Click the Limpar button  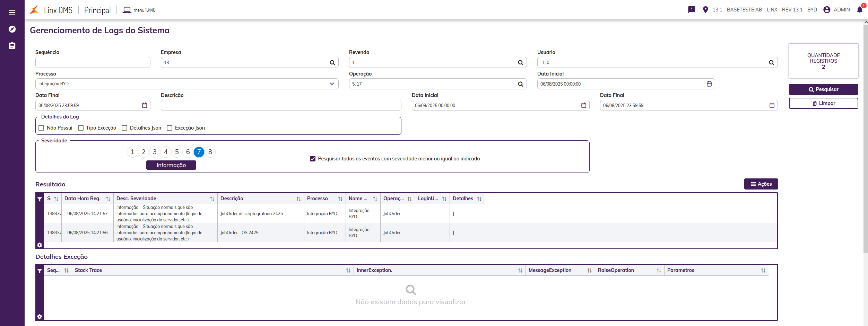coord(823,103)
